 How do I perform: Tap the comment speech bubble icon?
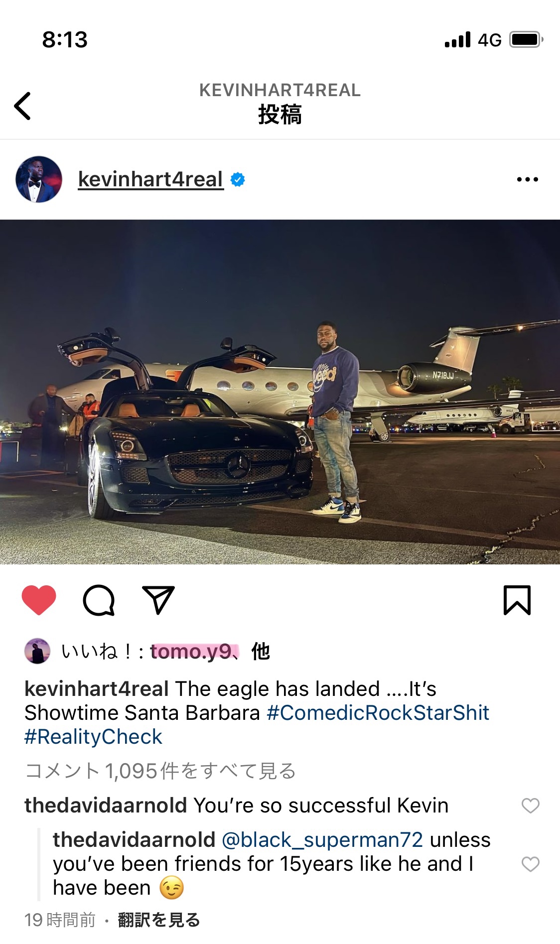(x=99, y=600)
